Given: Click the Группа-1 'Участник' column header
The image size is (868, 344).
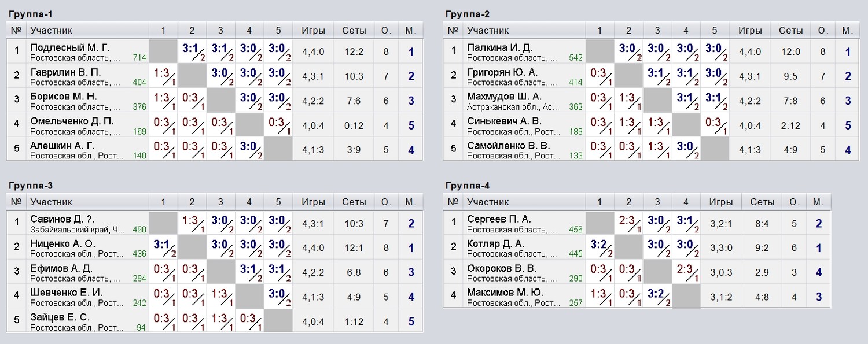Looking at the screenshot, I should point(51,30).
